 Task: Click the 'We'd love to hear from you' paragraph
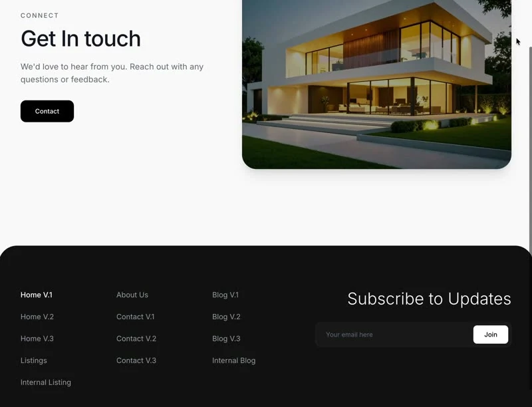pyautogui.click(x=112, y=73)
